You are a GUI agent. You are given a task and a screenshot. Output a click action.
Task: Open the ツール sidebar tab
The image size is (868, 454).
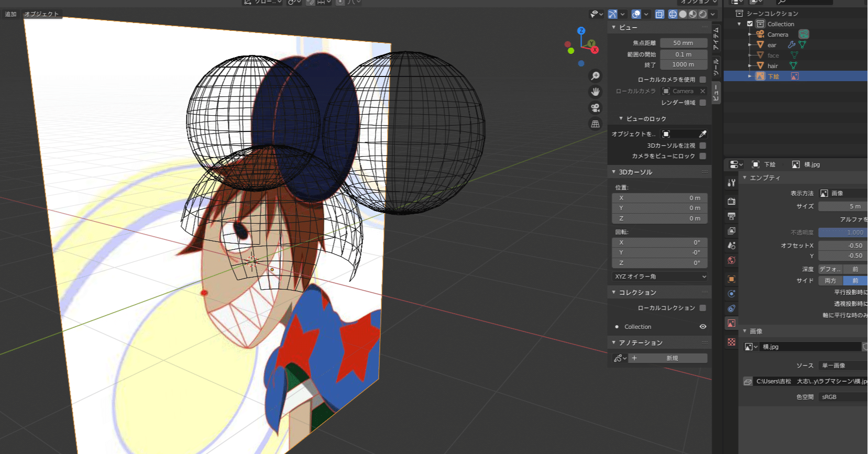pos(716,67)
